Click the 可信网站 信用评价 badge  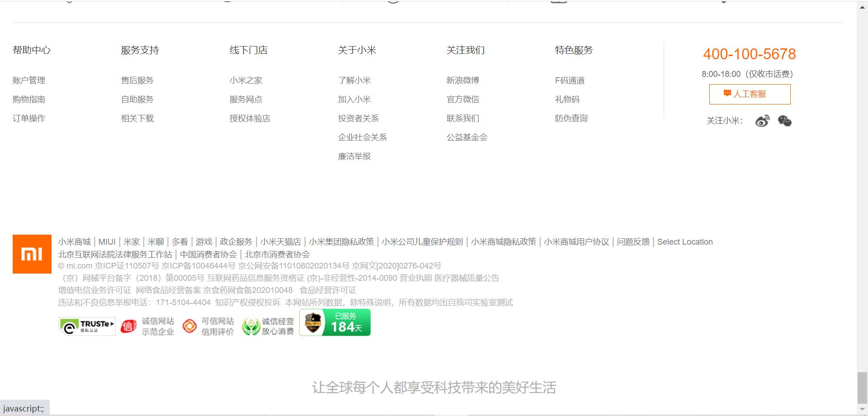pyautogui.click(x=208, y=326)
